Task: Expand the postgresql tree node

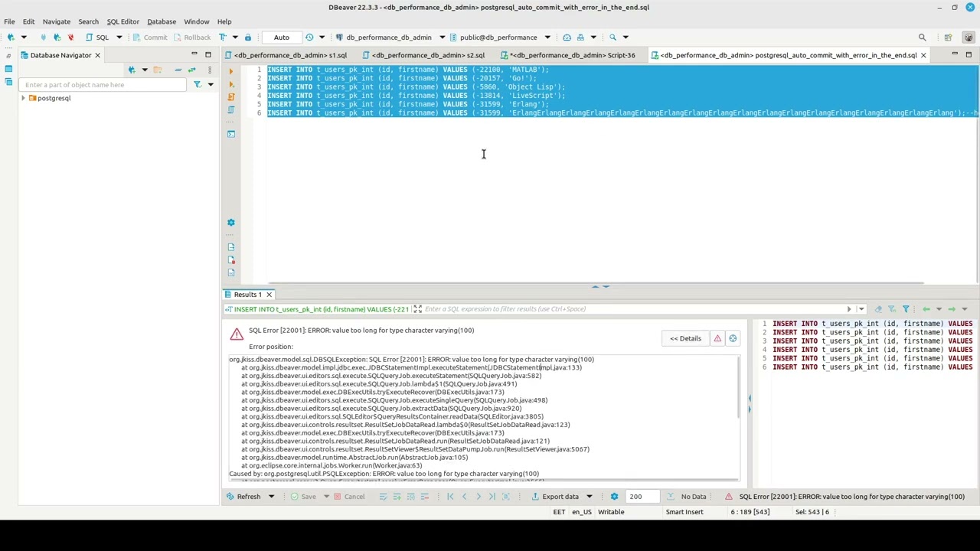Action: pos(23,98)
